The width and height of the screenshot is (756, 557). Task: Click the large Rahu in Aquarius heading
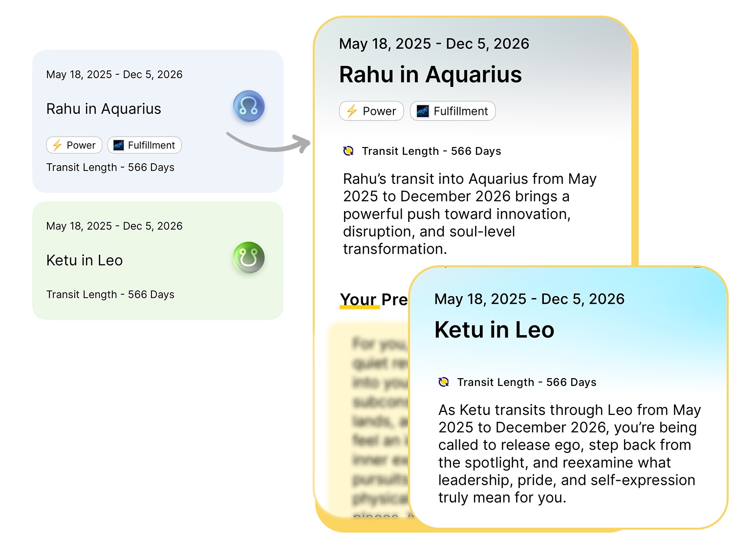tap(431, 75)
